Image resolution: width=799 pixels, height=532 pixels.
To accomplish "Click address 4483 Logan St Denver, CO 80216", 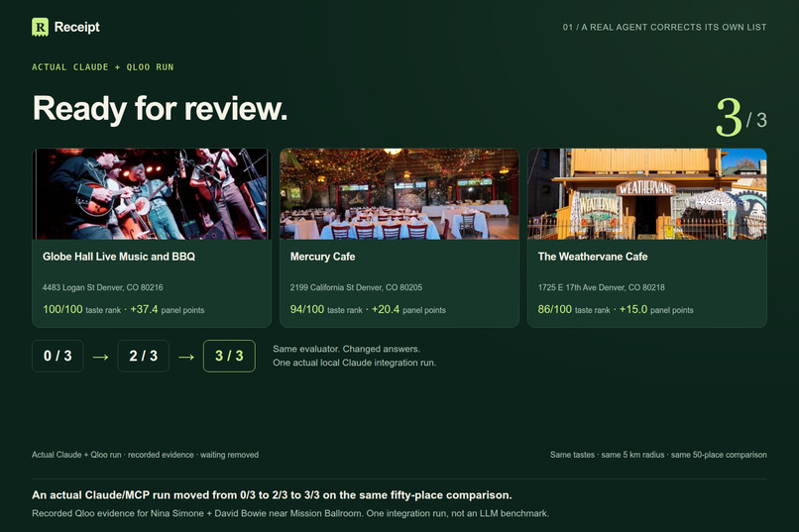I will click(x=103, y=287).
